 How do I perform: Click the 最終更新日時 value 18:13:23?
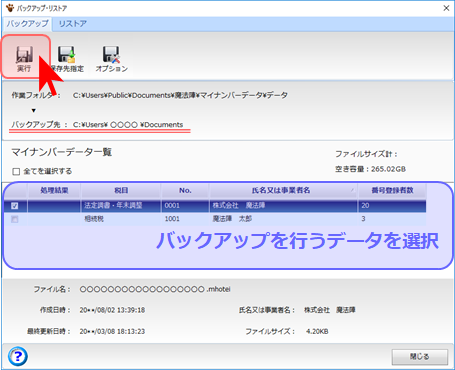click(x=112, y=331)
